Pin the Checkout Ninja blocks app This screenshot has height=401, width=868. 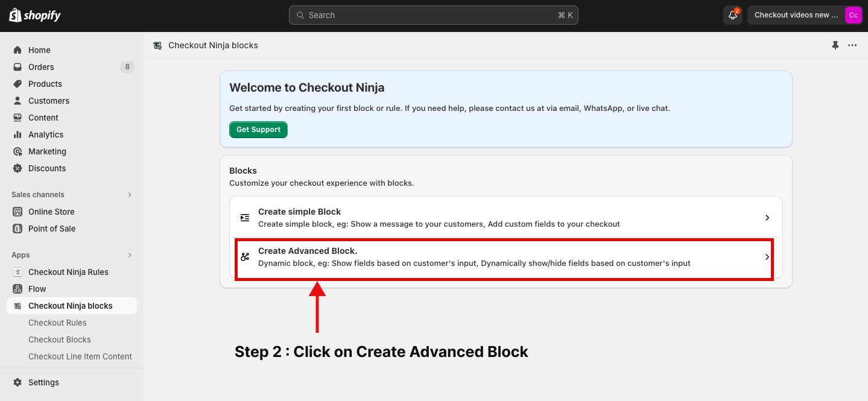tap(835, 45)
